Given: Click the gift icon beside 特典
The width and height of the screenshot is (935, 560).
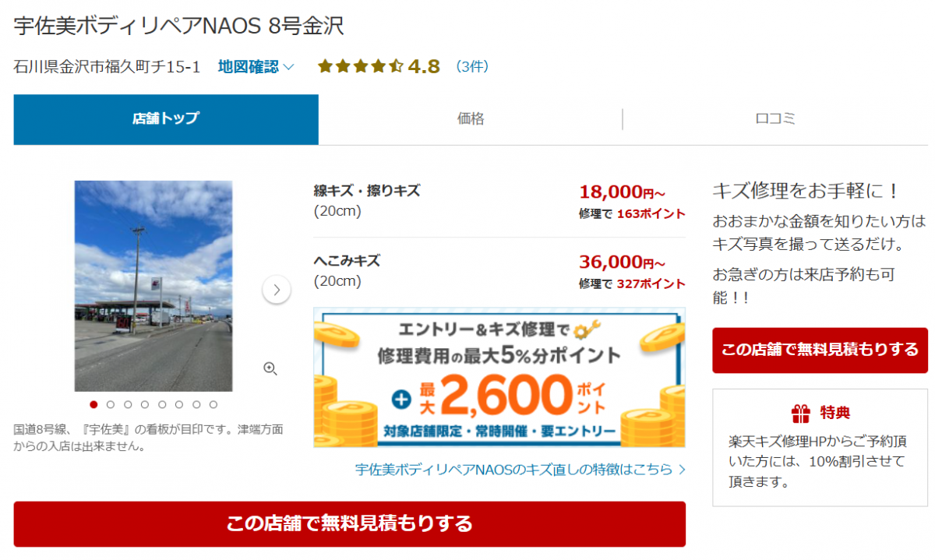Looking at the screenshot, I should (x=800, y=412).
